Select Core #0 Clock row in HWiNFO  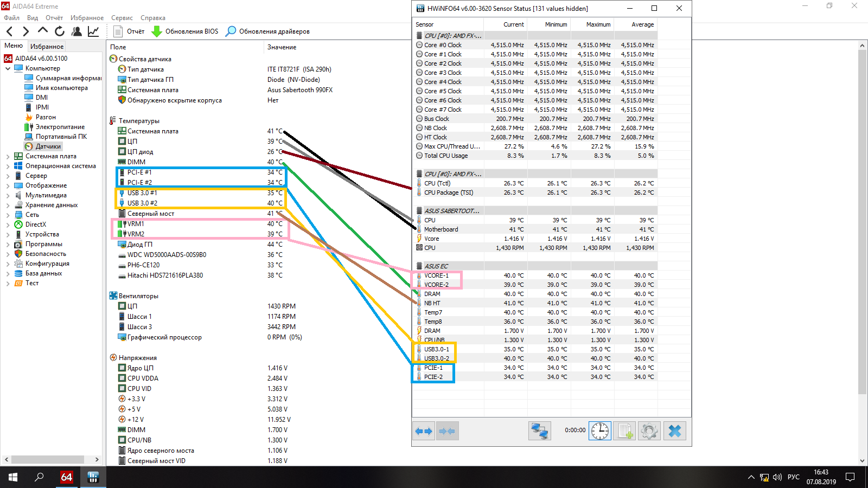[x=535, y=45]
